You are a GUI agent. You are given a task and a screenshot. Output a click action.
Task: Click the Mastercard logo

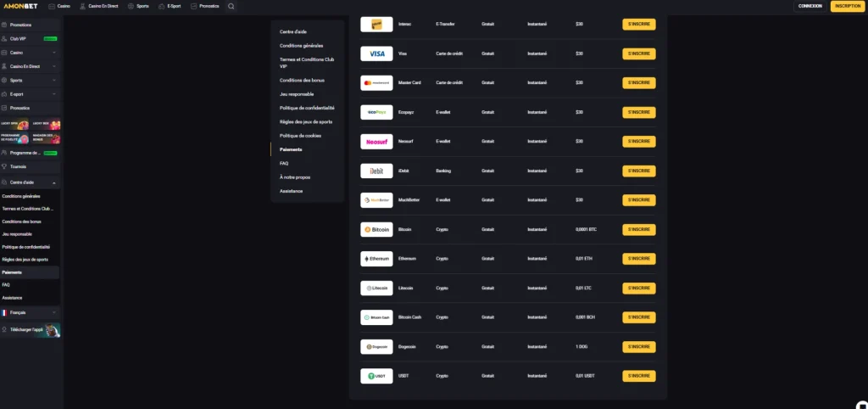coord(376,83)
